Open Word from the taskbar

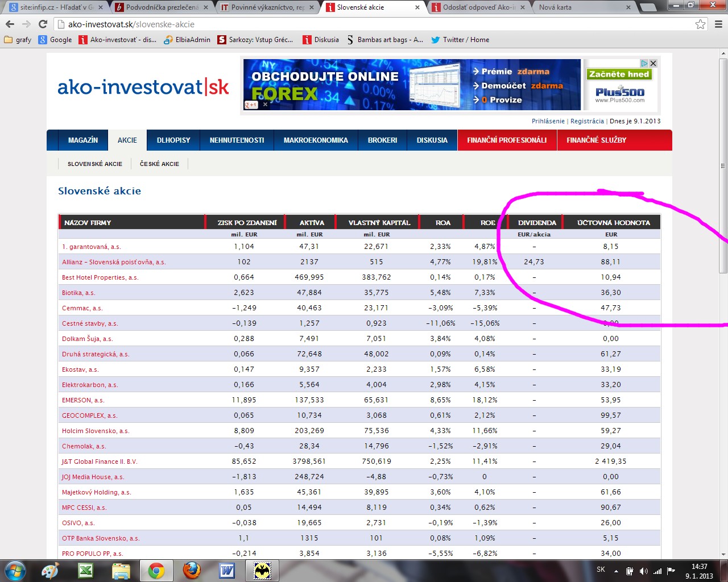(227, 570)
